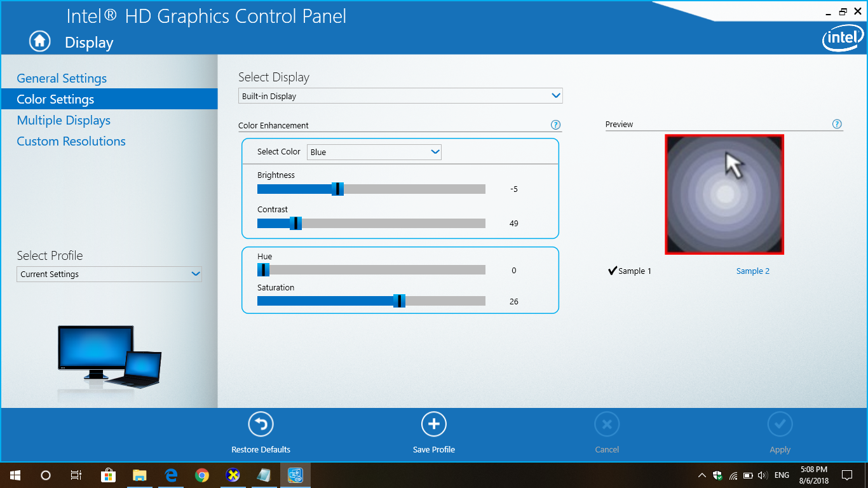
Task: Open the Preview help question mark icon
Action: (x=837, y=125)
